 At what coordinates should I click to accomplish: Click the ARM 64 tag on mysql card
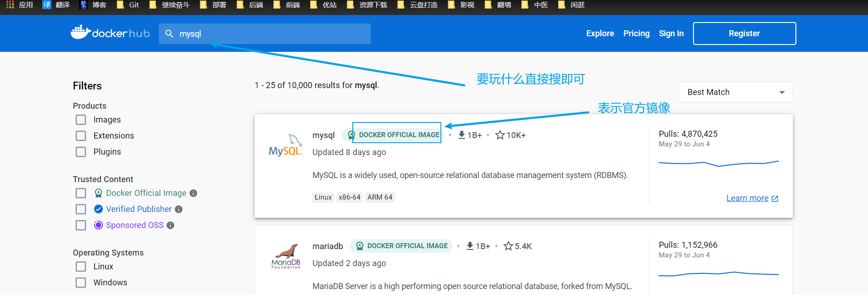coord(380,197)
